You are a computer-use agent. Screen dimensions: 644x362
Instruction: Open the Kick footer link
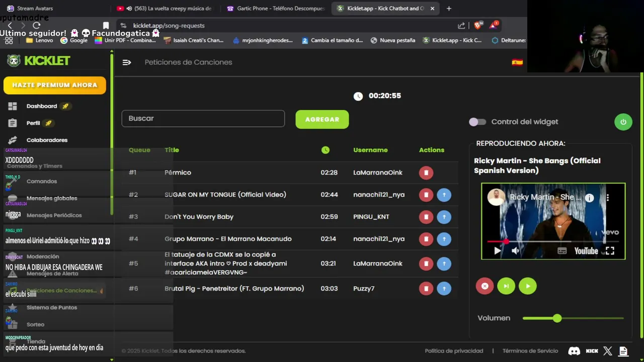pyautogui.click(x=592, y=351)
